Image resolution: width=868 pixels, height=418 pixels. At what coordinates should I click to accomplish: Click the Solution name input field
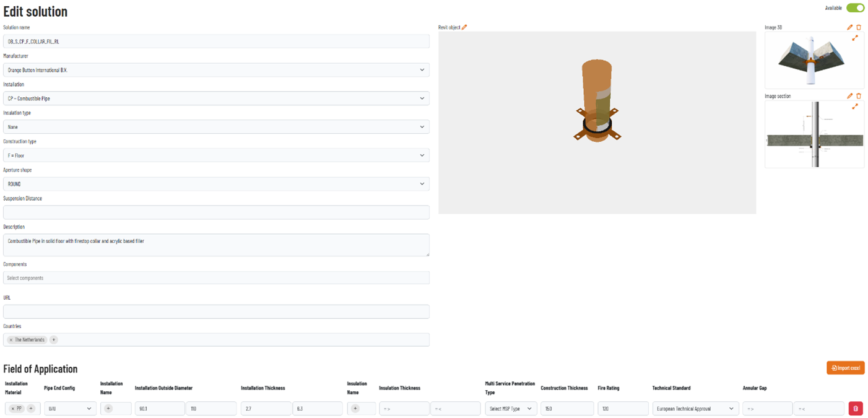click(216, 41)
